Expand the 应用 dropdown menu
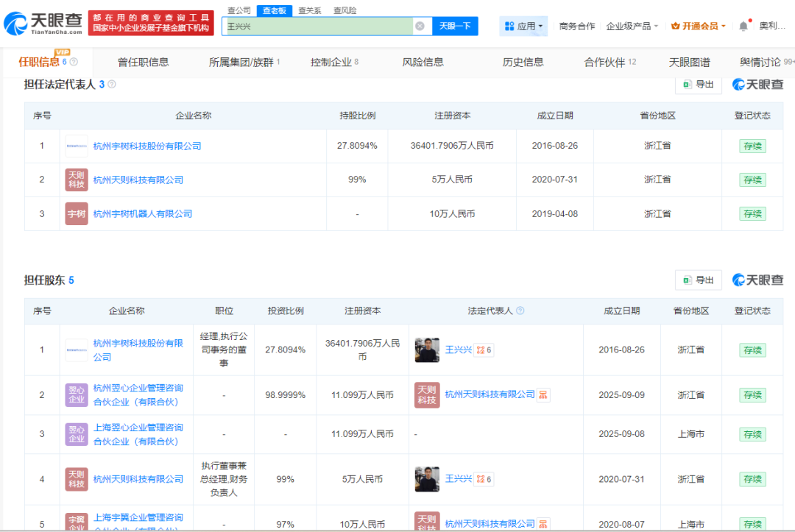This screenshot has height=532, width=795. [524, 26]
